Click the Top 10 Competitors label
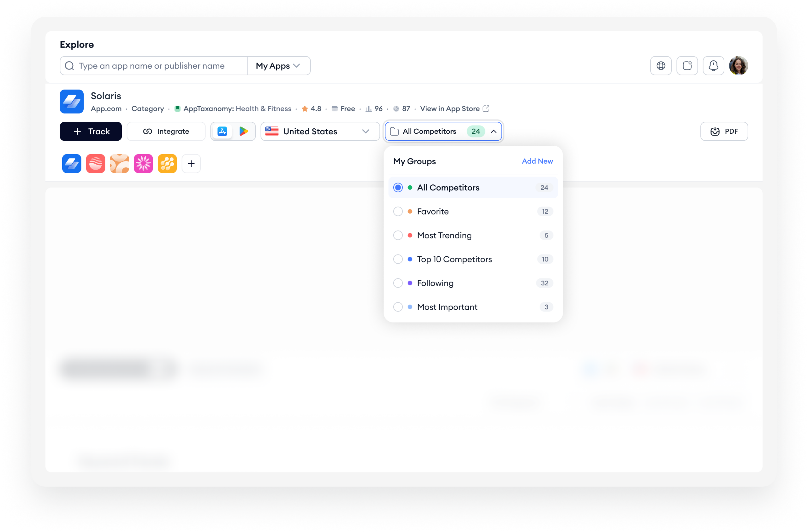The image size is (808, 532). [x=454, y=259]
